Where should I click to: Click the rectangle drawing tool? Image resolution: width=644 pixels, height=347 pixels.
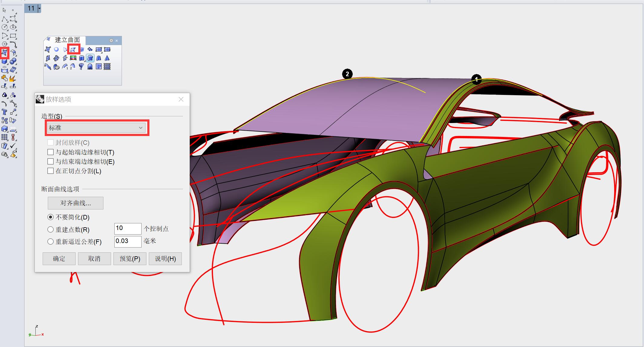click(13, 36)
